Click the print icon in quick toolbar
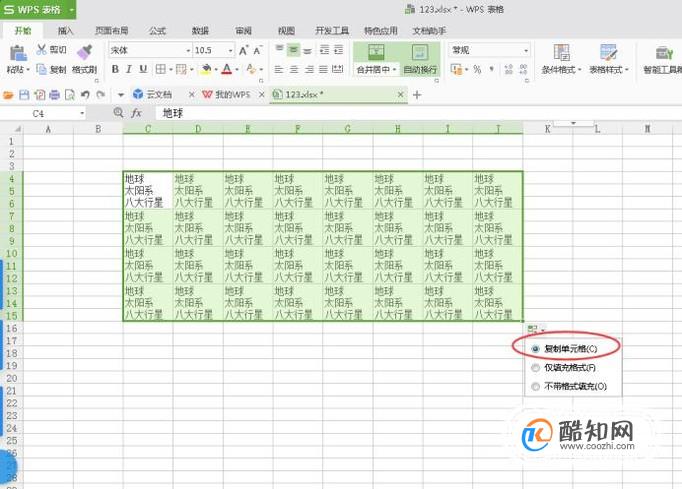Viewport: 682px width, 489px height. (54, 95)
